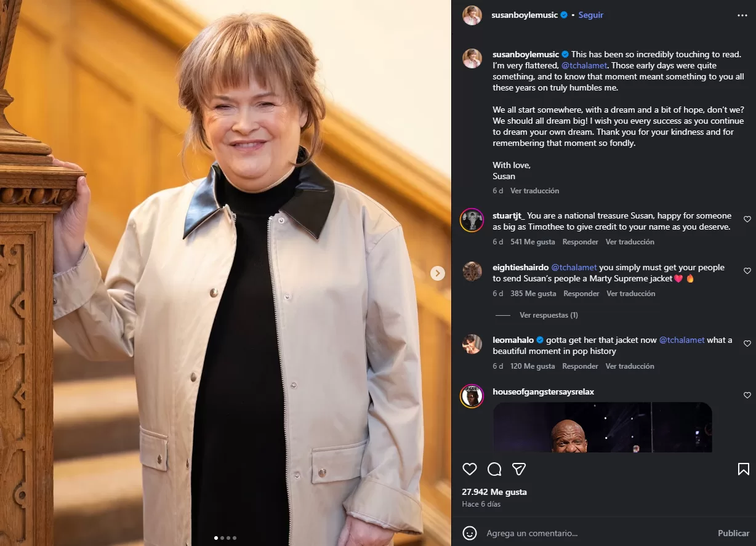
Task: Open three-dot more options menu
Action: (x=742, y=15)
